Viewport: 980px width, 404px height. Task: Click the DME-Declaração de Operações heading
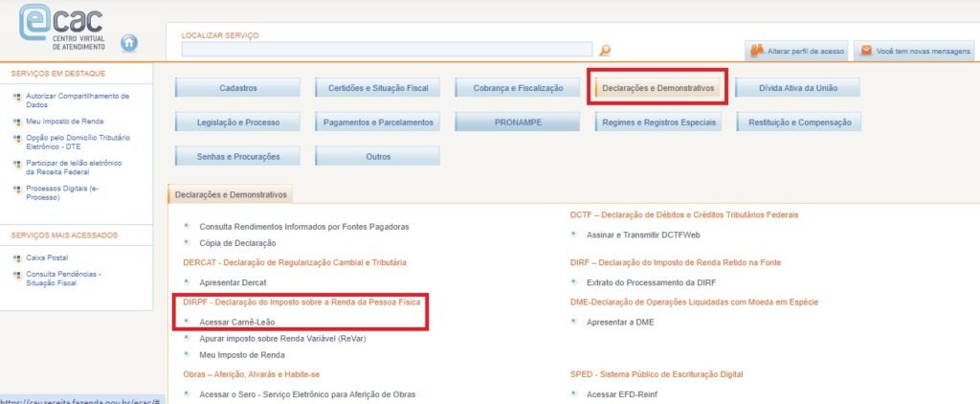pos(695,303)
